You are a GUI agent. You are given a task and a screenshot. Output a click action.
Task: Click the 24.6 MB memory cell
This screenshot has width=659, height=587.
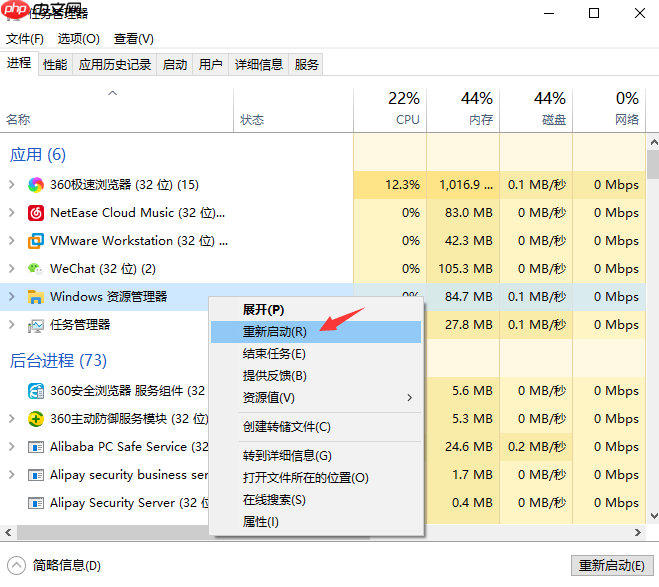pyautogui.click(x=463, y=447)
